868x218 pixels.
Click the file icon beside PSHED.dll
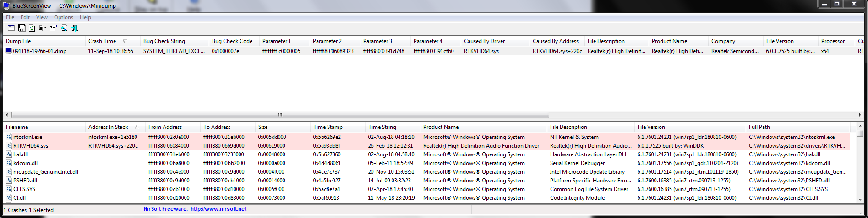click(x=9, y=181)
